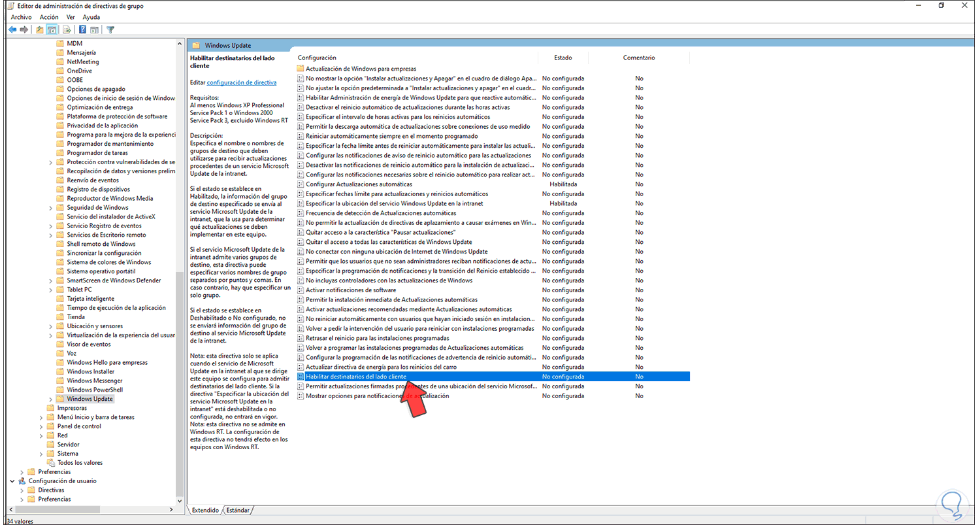Screen dimensions: 980x525
Task: Click the folder icon beside 'Tienda' in the tree
Action: tap(60, 317)
